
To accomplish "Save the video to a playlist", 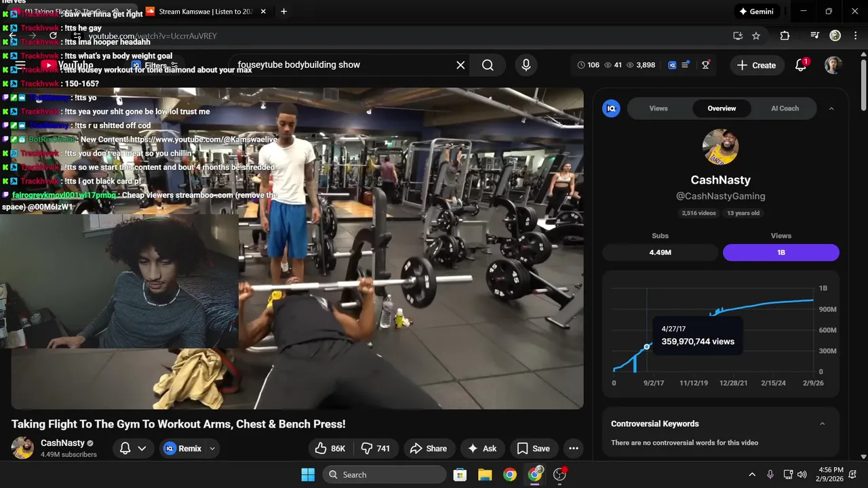I will click(533, 448).
